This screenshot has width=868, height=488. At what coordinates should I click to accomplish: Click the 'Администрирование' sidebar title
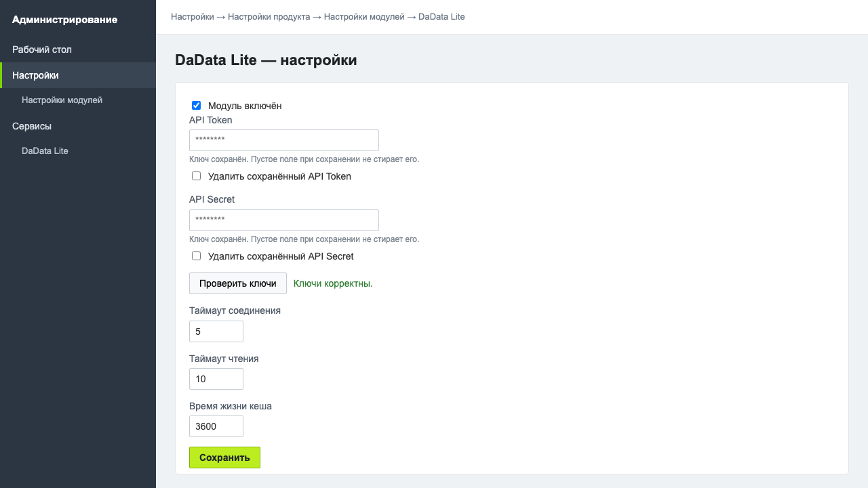click(x=65, y=20)
